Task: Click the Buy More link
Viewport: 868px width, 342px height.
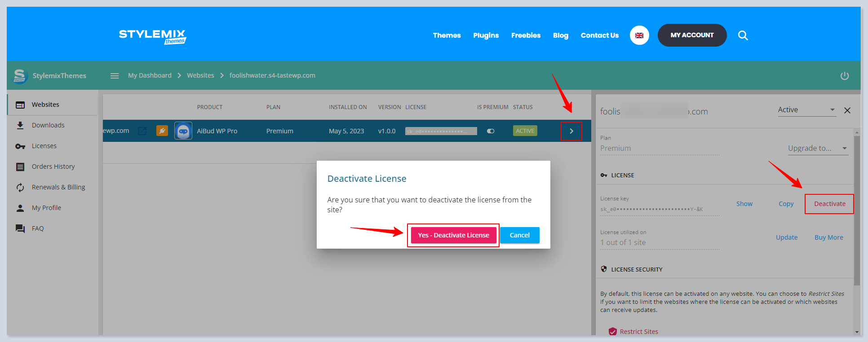Action: tap(828, 237)
